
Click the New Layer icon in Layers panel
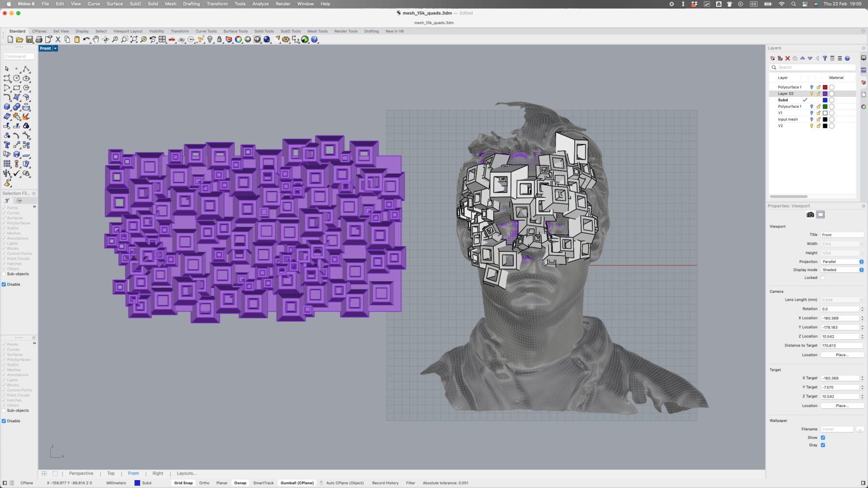pos(773,58)
